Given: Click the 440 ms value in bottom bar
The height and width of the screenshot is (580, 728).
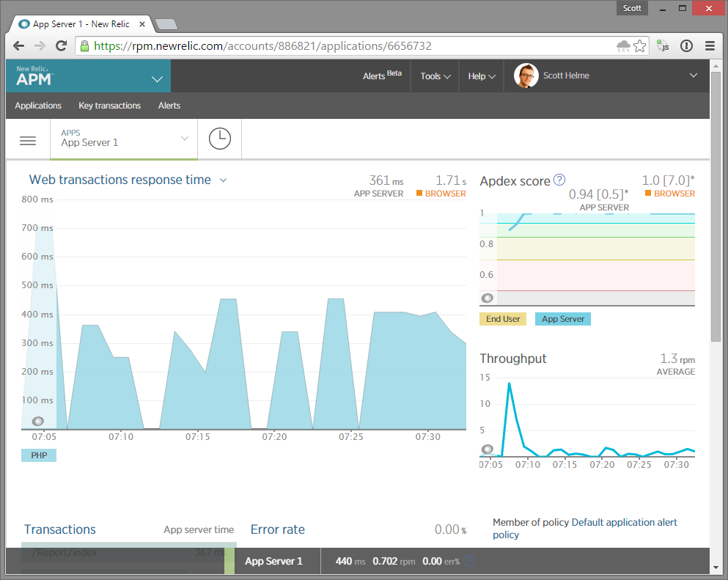Looking at the screenshot, I should point(350,561).
